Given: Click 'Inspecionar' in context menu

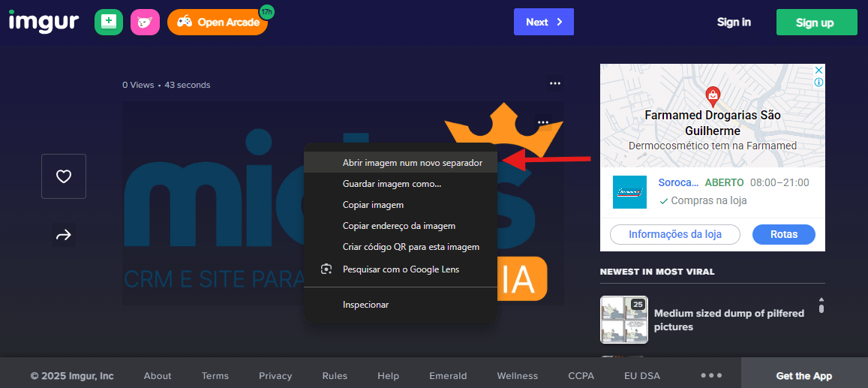Looking at the screenshot, I should pyautogui.click(x=365, y=305).
